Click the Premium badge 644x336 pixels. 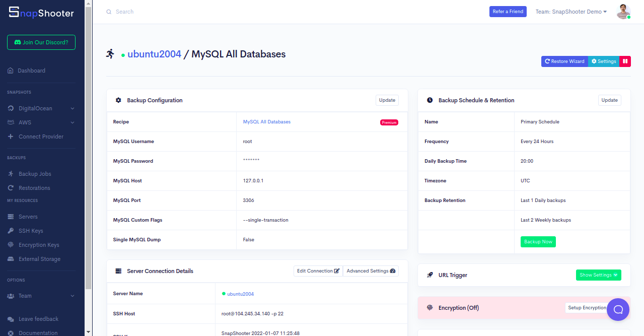click(389, 122)
